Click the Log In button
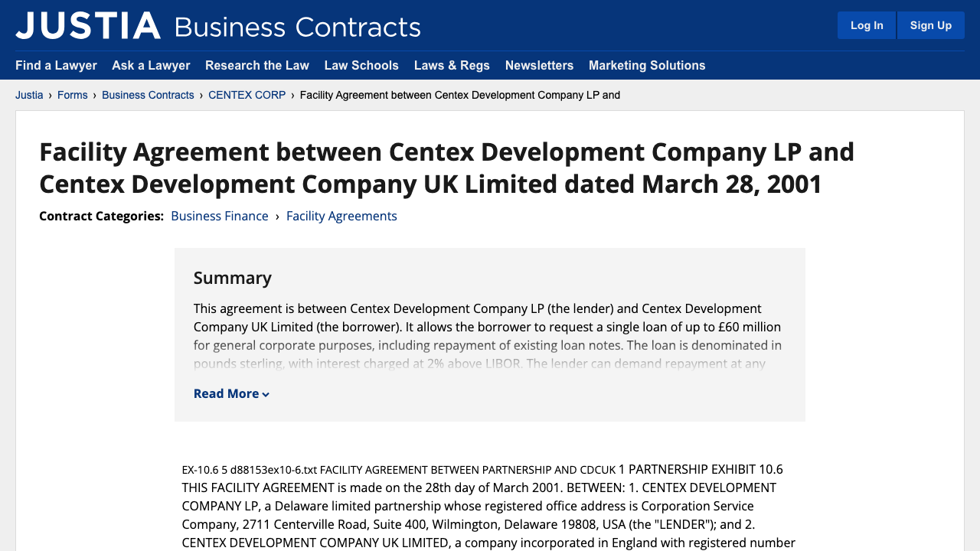 (x=866, y=24)
